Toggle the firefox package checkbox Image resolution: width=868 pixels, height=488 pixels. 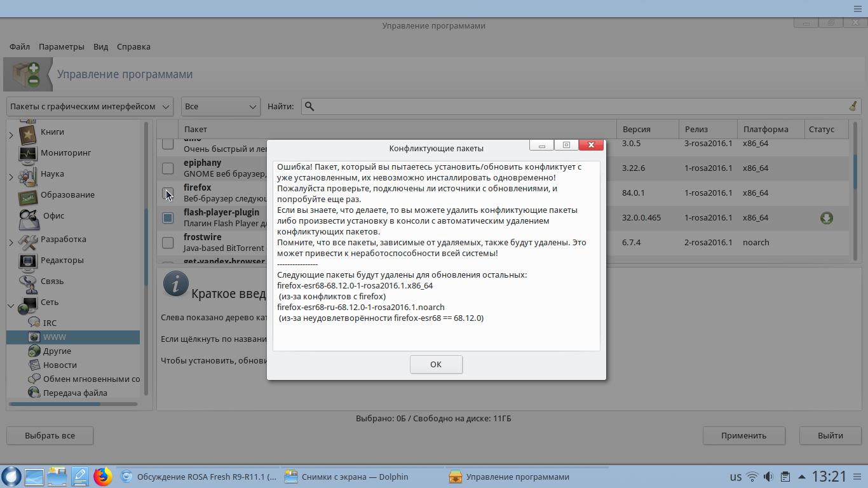click(168, 193)
